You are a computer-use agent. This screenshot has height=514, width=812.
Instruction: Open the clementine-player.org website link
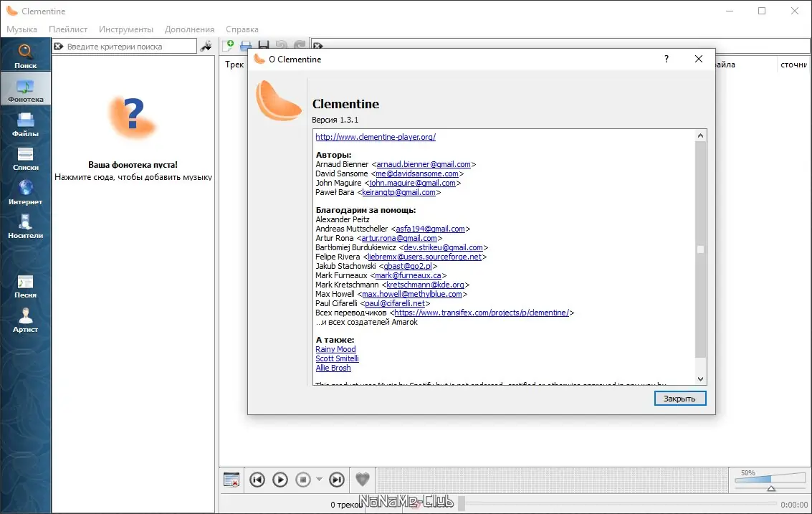click(376, 137)
